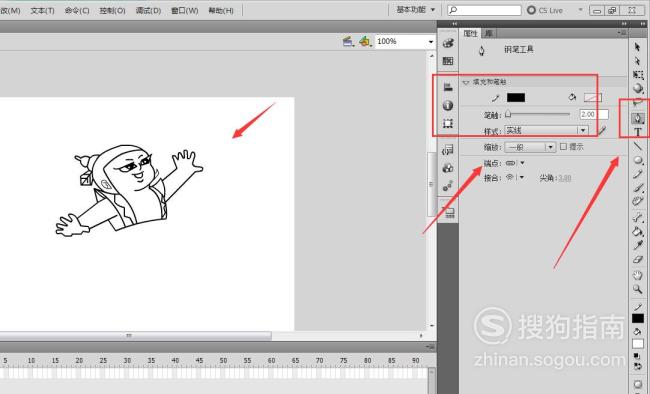Open the Motion Presets panel icon
Screen dimensions: 650x394
[x=448, y=186]
